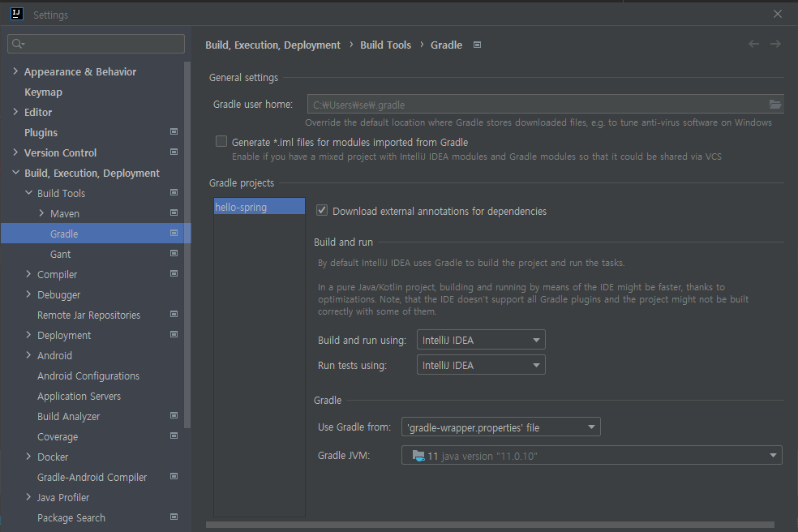
Task: Expand the Maven node
Action: (x=41, y=213)
